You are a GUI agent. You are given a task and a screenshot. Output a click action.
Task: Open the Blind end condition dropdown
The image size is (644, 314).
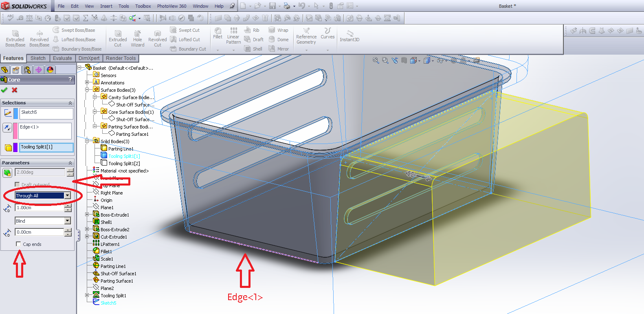click(x=68, y=221)
